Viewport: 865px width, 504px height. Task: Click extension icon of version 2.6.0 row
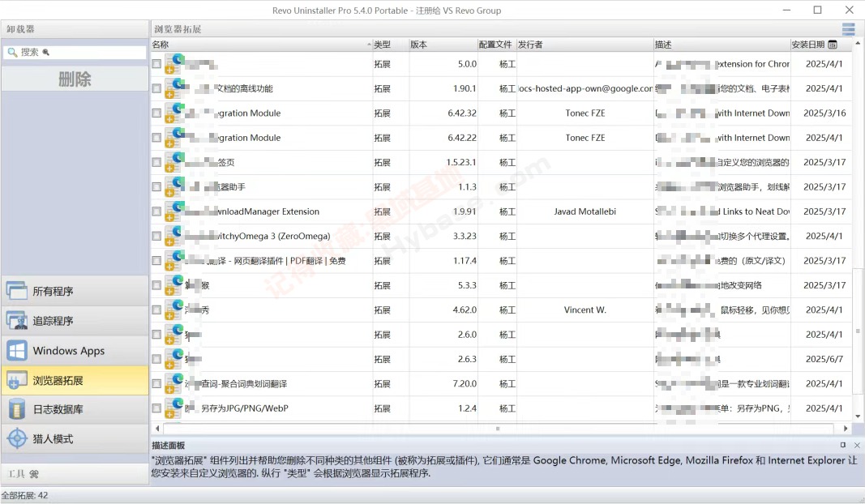(174, 334)
